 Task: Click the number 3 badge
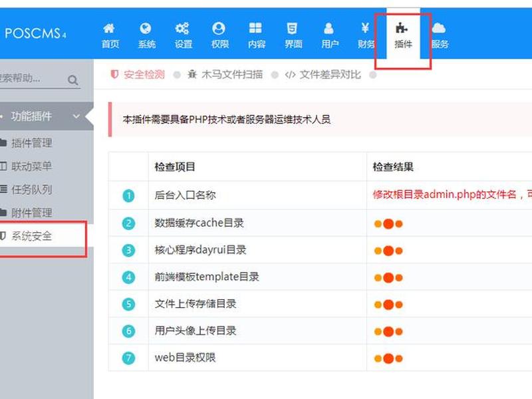128,251
